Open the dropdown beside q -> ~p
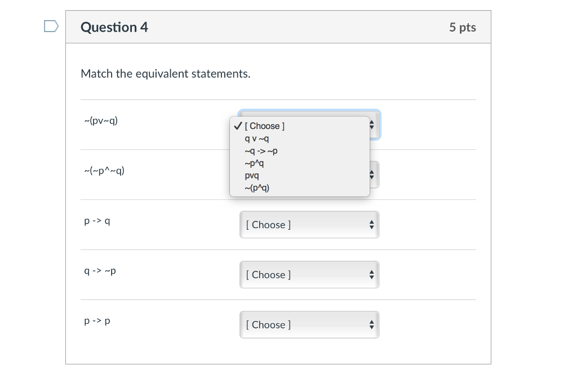 pos(309,274)
